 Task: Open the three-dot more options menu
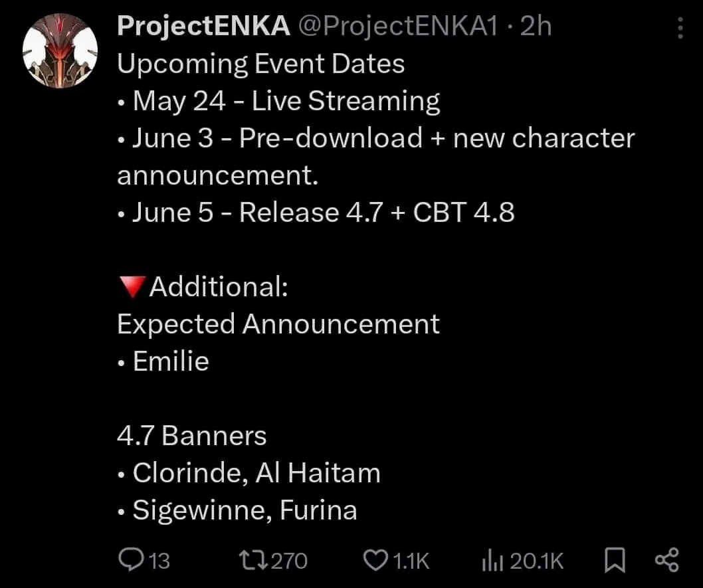point(679,28)
